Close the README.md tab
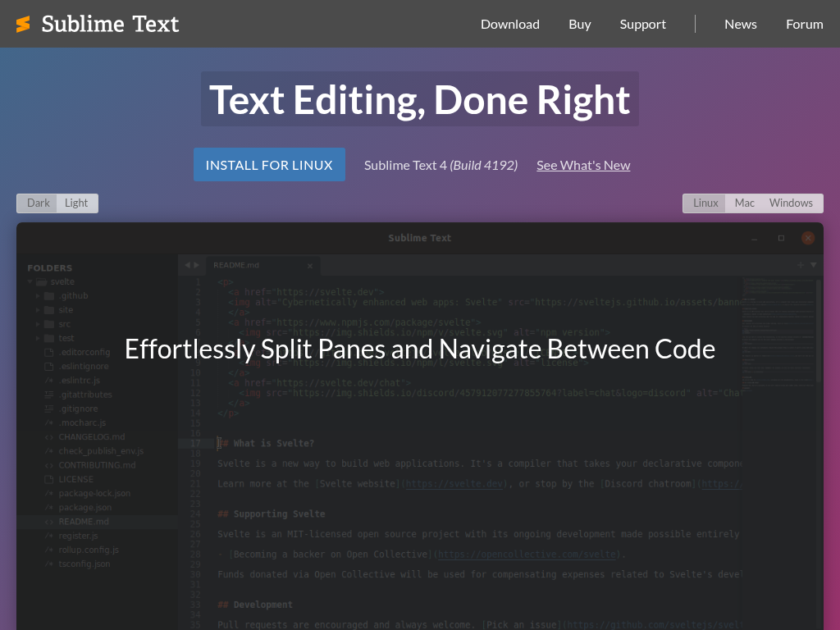The height and width of the screenshot is (630, 840). [309, 266]
